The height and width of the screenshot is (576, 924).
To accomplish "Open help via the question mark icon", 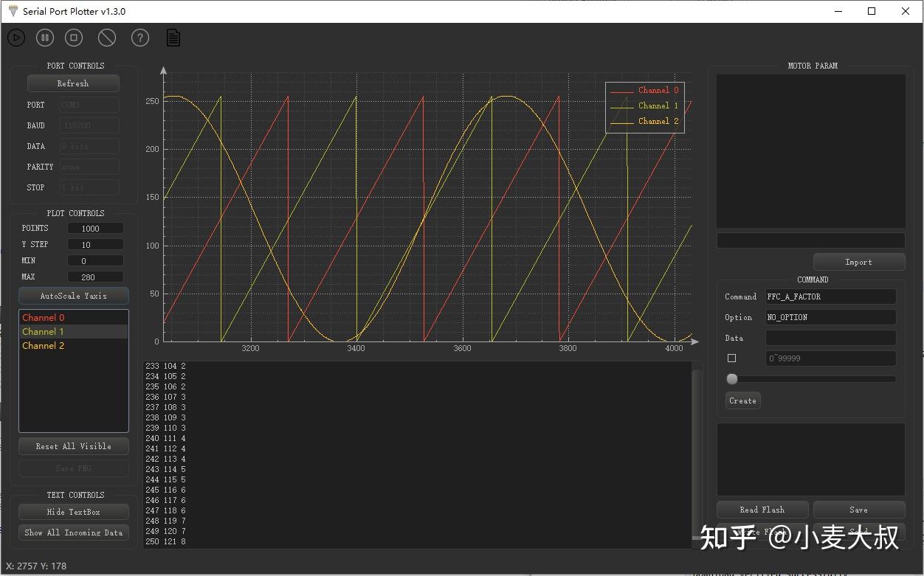I will click(139, 37).
